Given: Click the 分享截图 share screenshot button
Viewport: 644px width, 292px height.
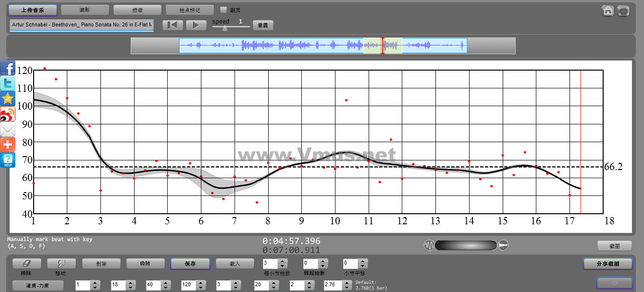Looking at the screenshot, I should pyautogui.click(x=607, y=264).
